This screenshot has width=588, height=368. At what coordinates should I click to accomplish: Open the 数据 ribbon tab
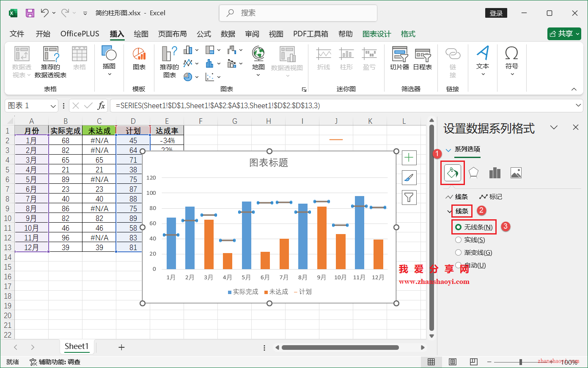(228, 34)
